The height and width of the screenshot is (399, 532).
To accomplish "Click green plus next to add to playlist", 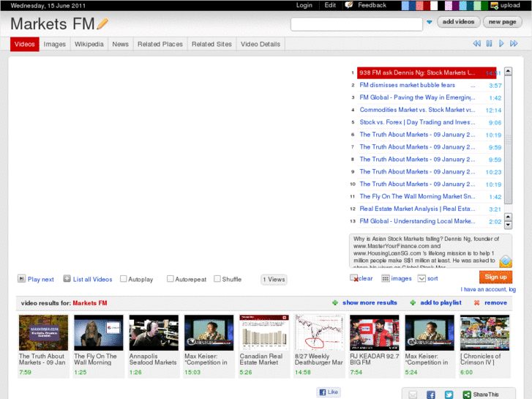I will (413, 302).
